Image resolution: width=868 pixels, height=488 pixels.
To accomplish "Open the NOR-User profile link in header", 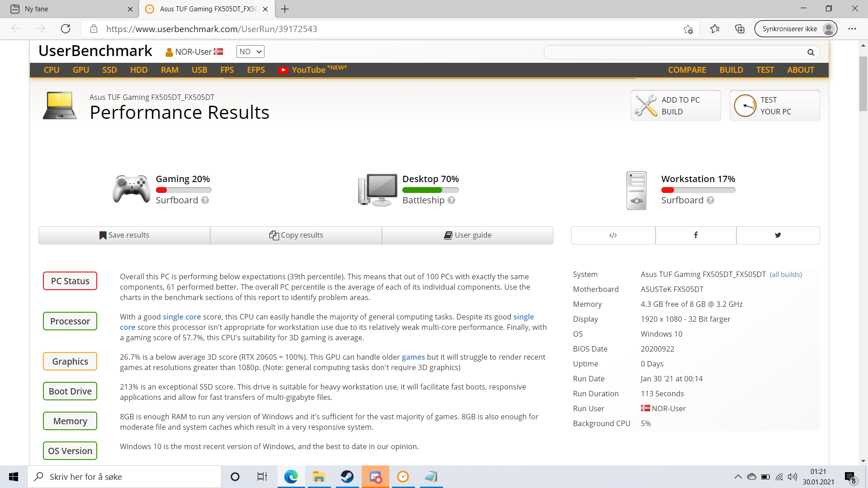I will (194, 52).
